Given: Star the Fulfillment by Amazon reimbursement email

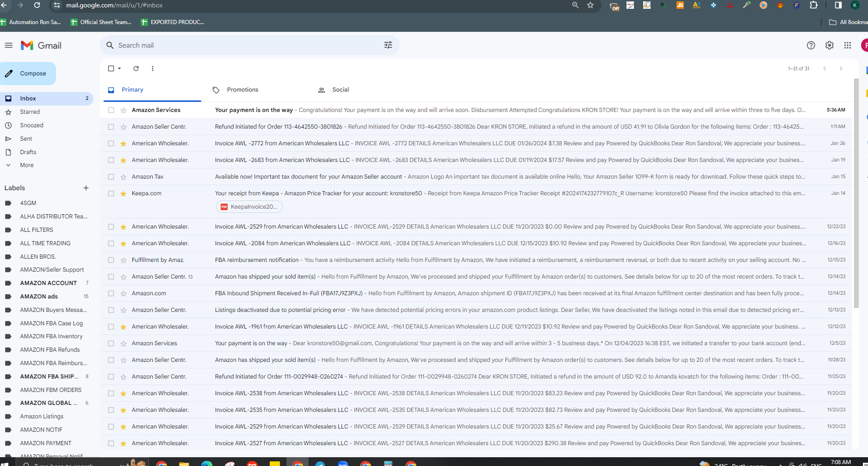Looking at the screenshot, I should click(x=124, y=260).
